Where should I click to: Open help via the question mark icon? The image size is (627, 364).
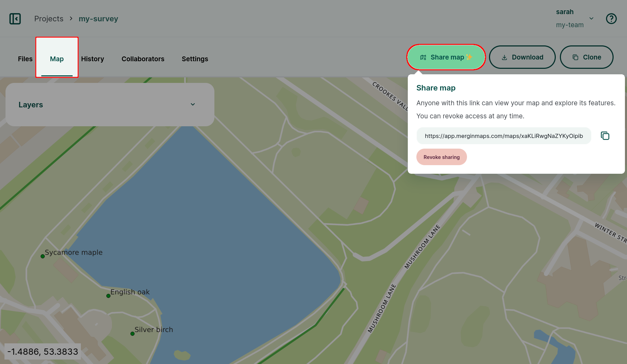(611, 19)
